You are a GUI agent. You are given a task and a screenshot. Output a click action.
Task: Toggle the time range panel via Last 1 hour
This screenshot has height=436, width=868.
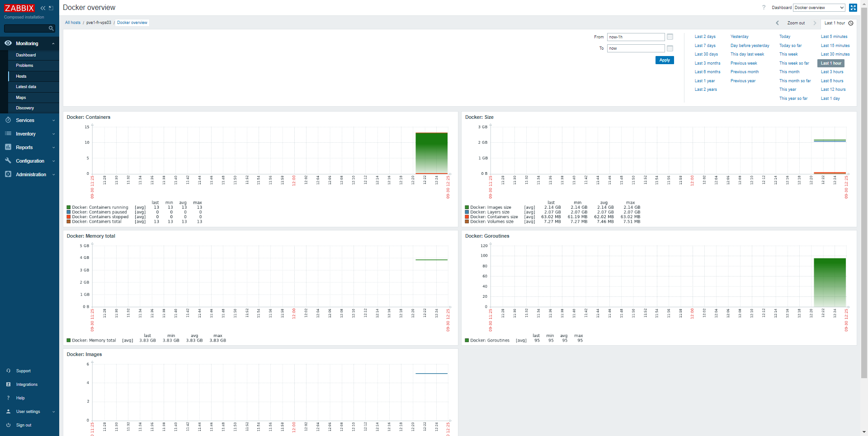click(835, 23)
